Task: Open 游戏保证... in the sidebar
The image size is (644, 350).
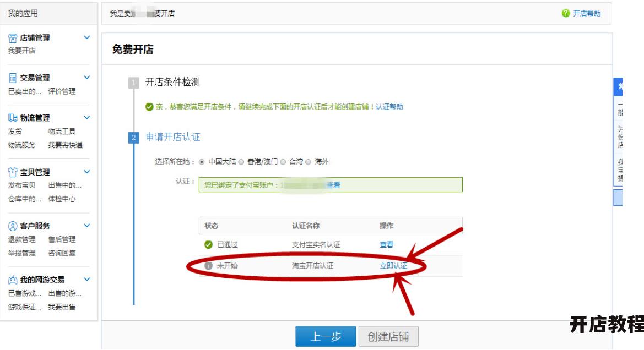Action: (x=25, y=307)
